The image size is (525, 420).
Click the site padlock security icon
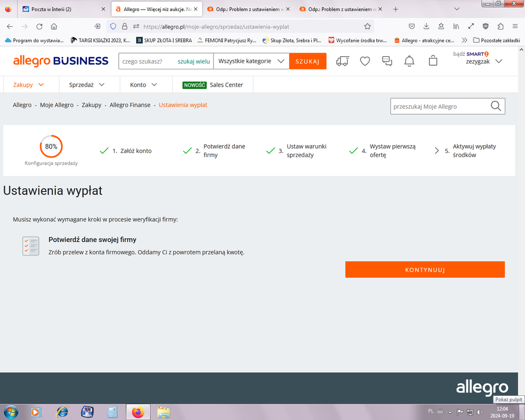(x=125, y=26)
